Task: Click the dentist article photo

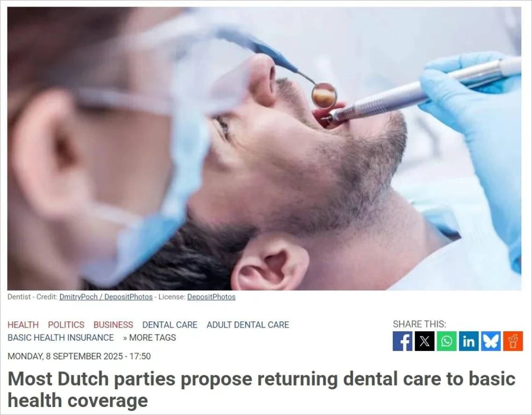Action: coord(264,148)
